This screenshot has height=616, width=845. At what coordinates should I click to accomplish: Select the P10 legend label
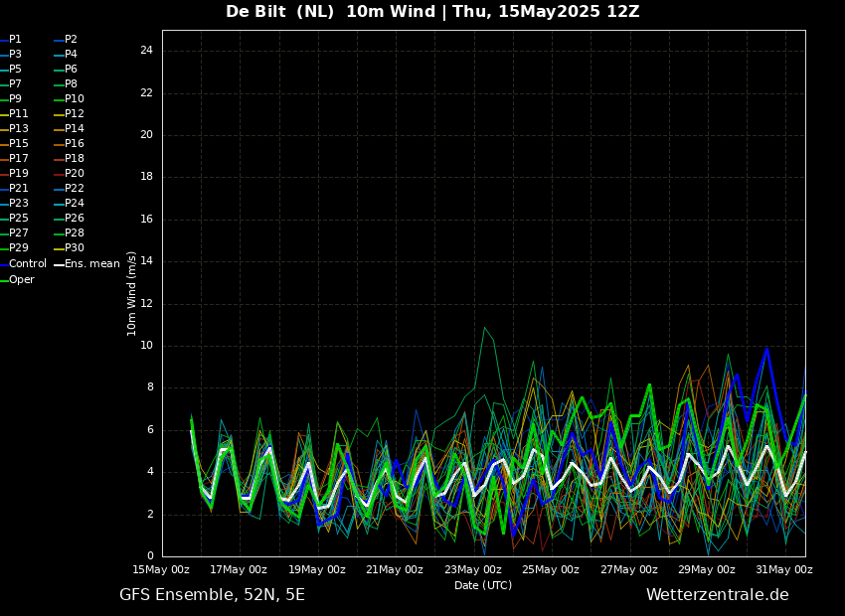click(75, 99)
